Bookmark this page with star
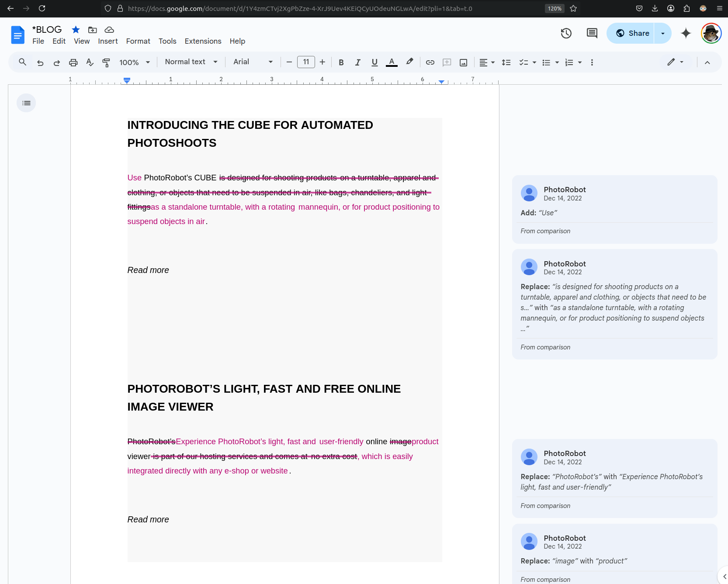 [x=573, y=8]
